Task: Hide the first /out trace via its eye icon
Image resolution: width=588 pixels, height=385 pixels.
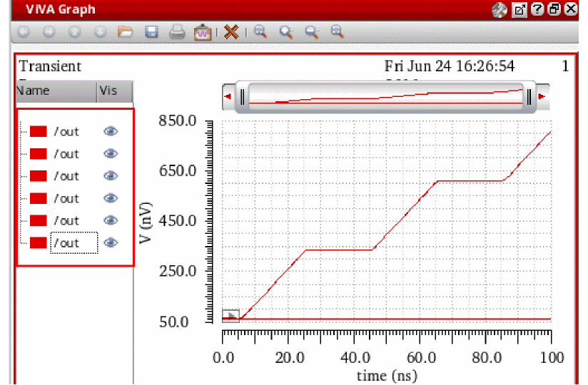Action: (111, 131)
